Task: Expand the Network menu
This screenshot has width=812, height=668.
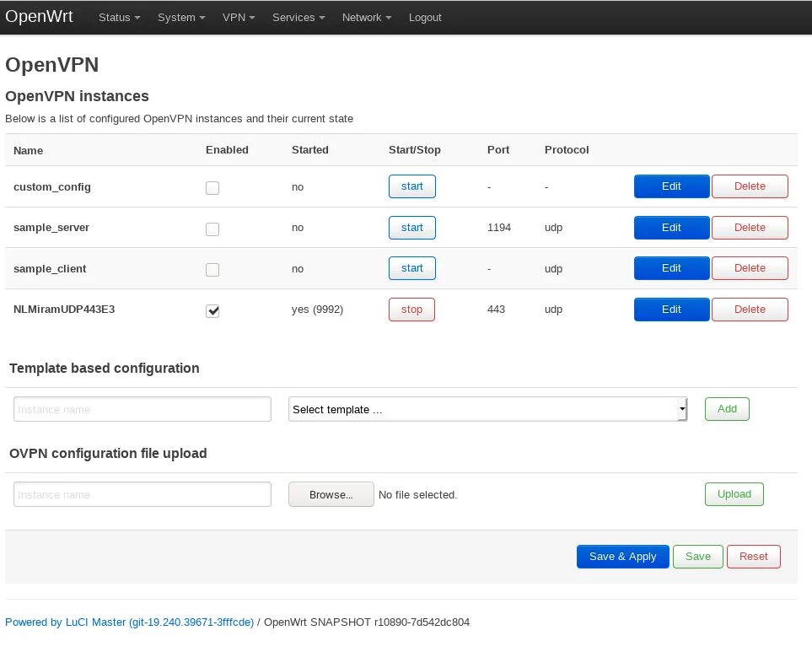Action: click(366, 17)
